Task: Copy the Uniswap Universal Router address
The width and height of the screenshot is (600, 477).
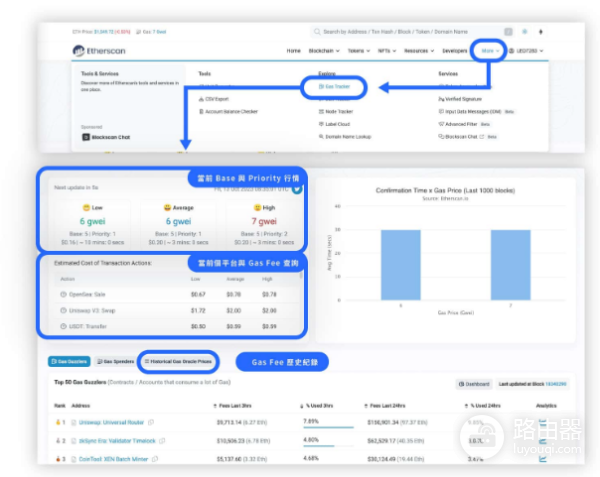Action: 151,422
